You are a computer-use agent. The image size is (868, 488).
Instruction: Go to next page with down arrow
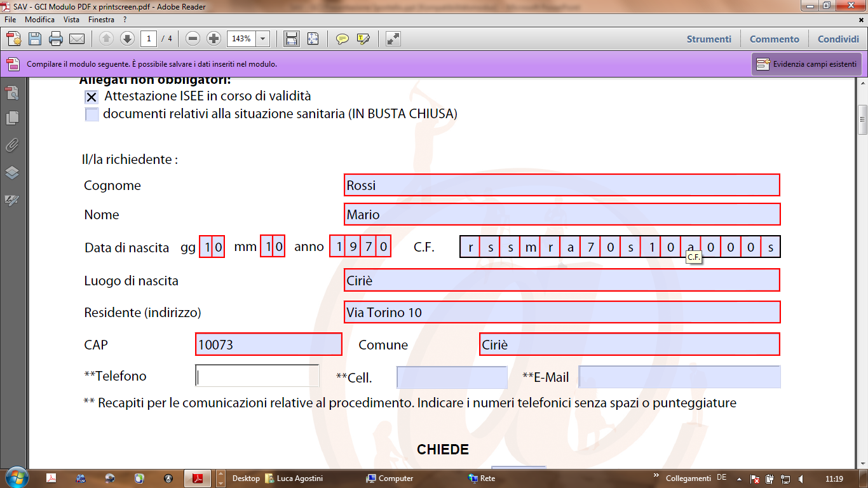pyautogui.click(x=127, y=39)
